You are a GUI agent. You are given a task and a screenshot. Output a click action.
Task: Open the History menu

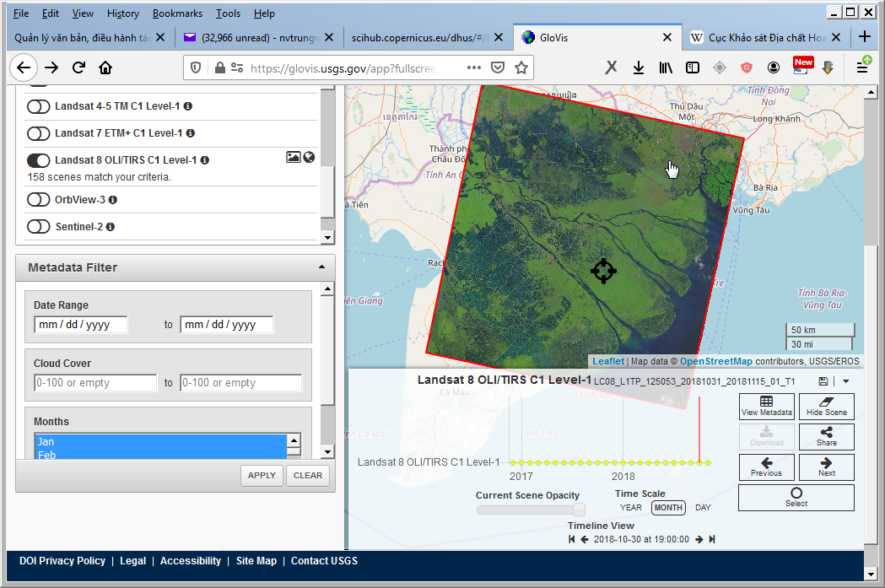tap(122, 13)
